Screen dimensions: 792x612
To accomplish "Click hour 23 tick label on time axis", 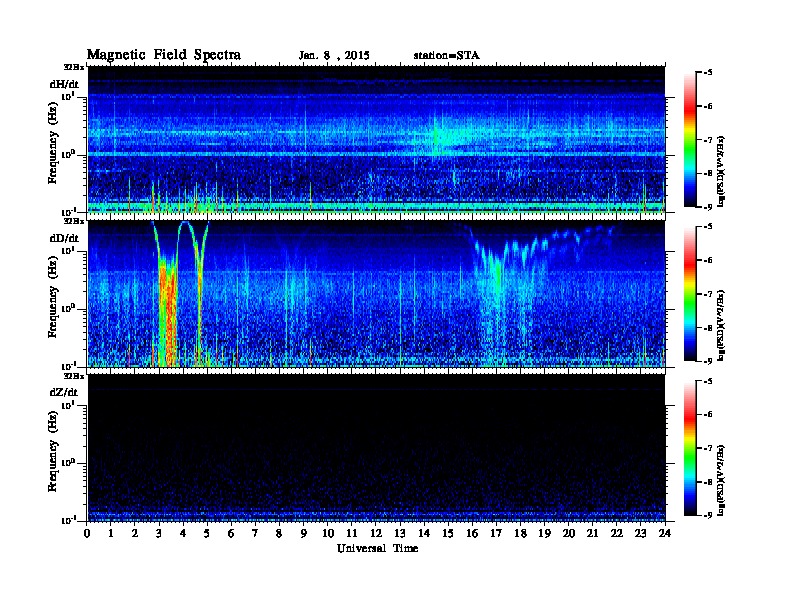I will pyautogui.click(x=640, y=533).
